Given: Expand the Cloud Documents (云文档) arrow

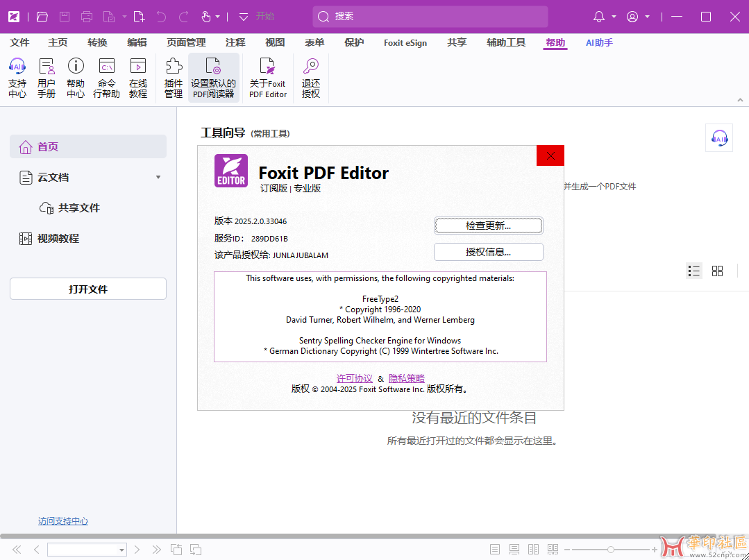Looking at the screenshot, I should click(158, 178).
